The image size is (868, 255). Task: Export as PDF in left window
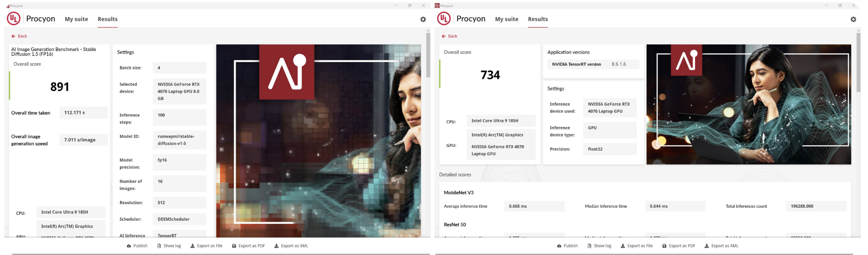(x=249, y=246)
